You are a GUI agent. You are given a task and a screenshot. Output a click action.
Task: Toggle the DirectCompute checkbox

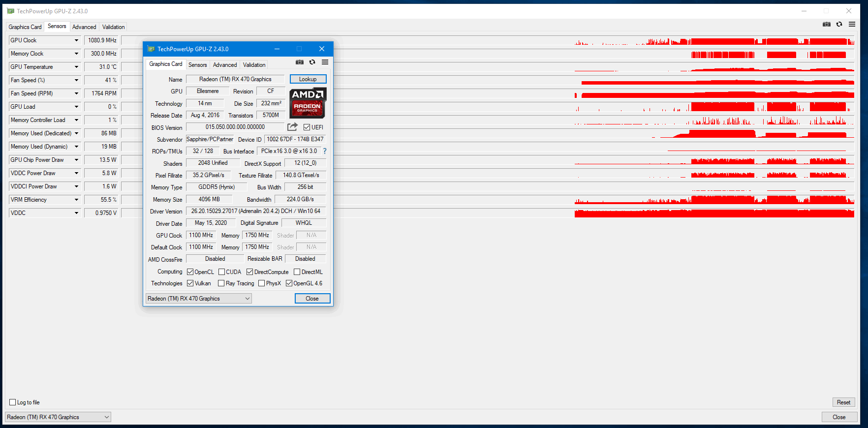[250, 272]
